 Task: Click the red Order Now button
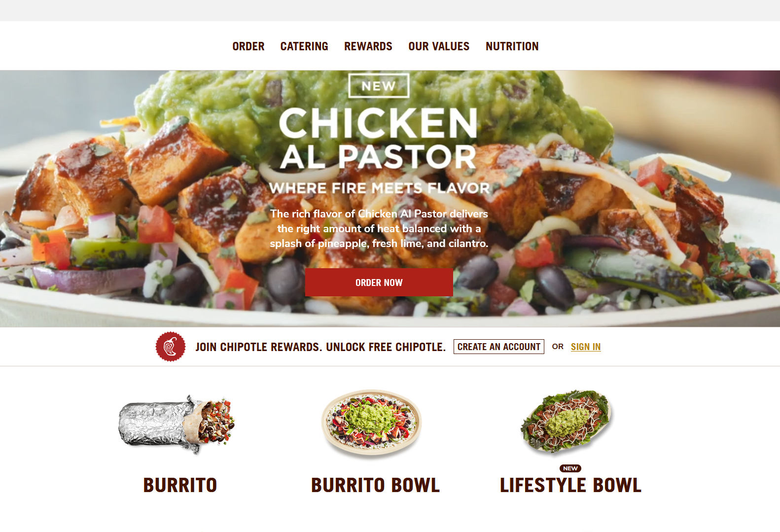click(x=379, y=283)
